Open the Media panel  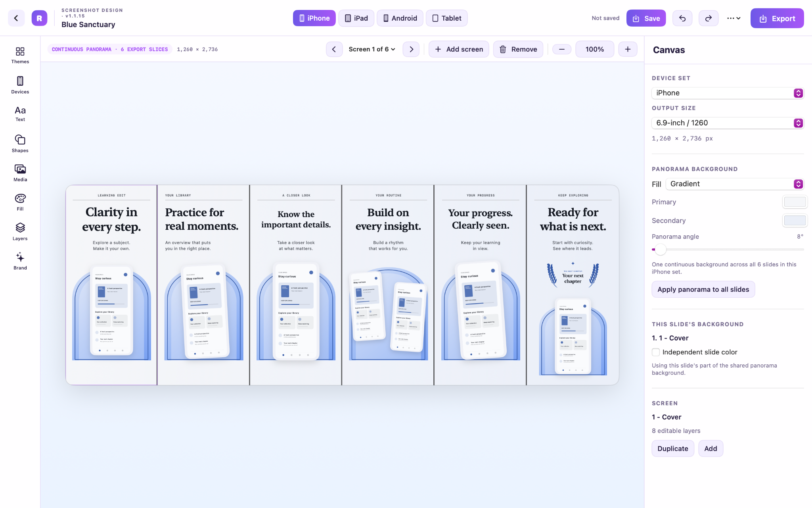(20, 173)
